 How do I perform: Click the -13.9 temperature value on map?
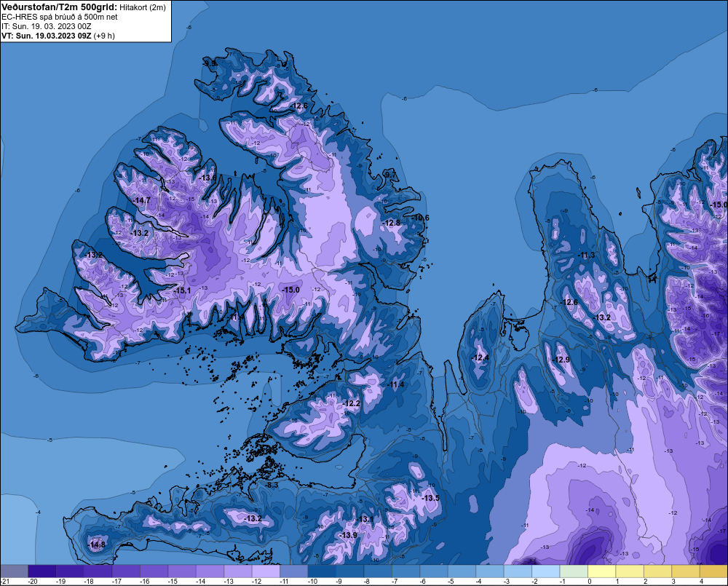tap(348, 535)
